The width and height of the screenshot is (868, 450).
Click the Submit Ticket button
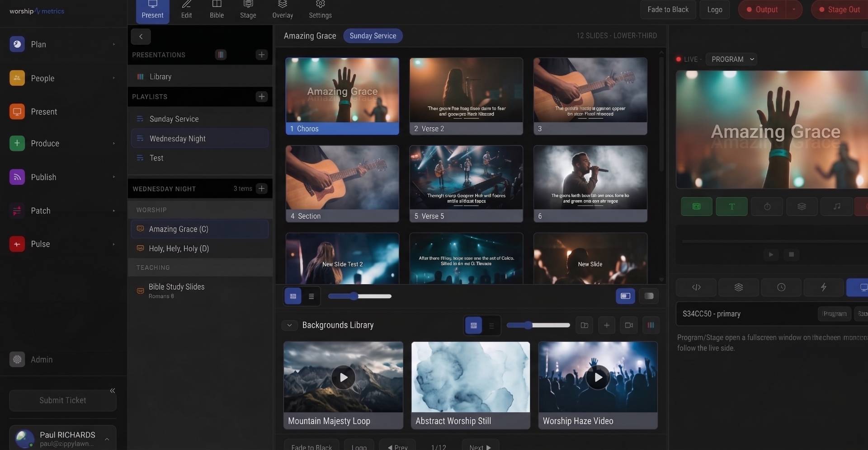tap(63, 401)
